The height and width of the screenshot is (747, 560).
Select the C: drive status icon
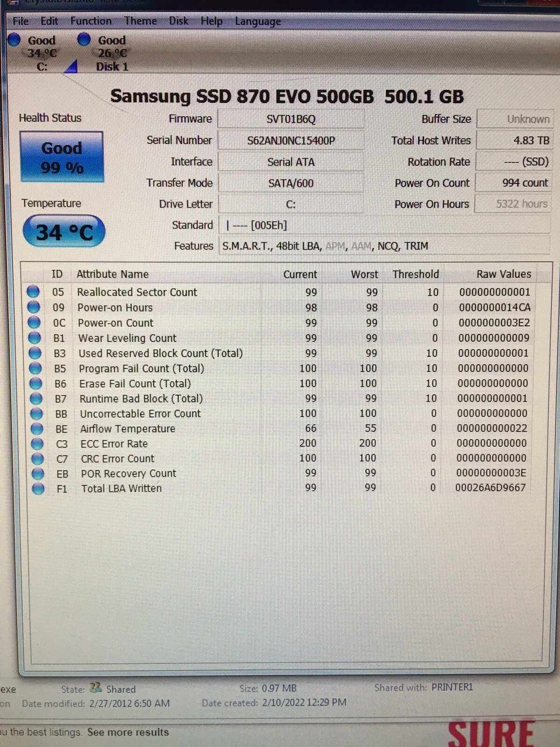14,40
